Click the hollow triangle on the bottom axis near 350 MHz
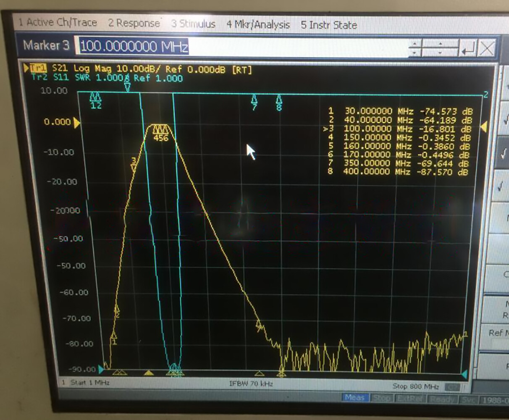This screenshot has height=420, width=509. click(259, 373)
